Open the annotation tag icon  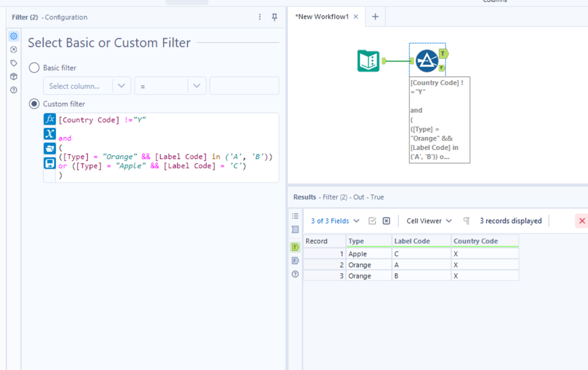14,63
